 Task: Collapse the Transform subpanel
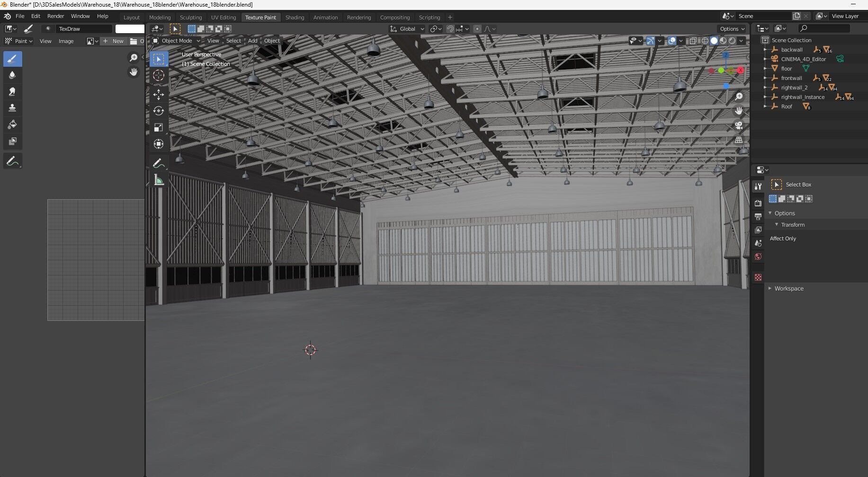[x=777, y=225]
